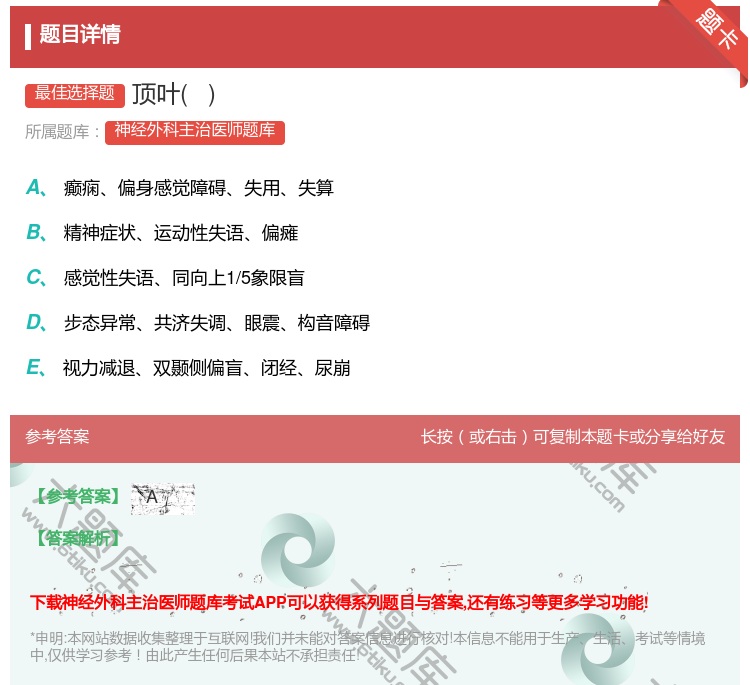
Task: Click the 长按（或右击）可复制本题卡 hint text
Action: tap(573, 437)
